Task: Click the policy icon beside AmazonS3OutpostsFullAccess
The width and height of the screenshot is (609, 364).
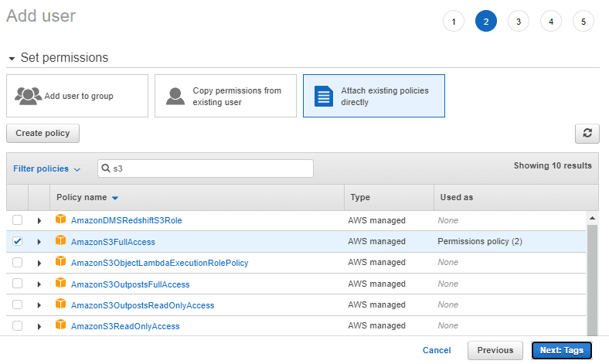Action: click(x=60, y=283)
